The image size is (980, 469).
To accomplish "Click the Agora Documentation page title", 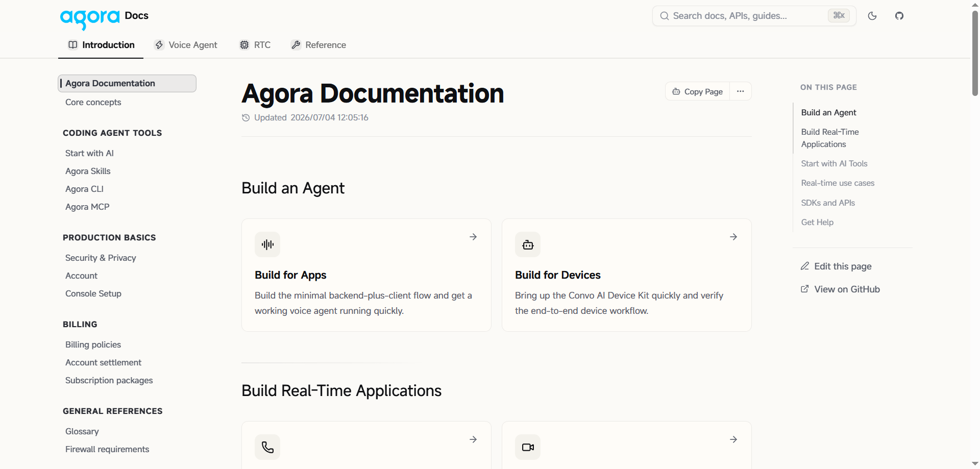I will tap(373, 93).
